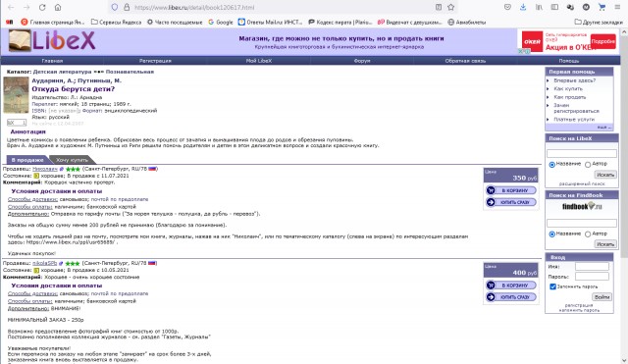Switch to the Хочу купить tab

click(72, 160)
